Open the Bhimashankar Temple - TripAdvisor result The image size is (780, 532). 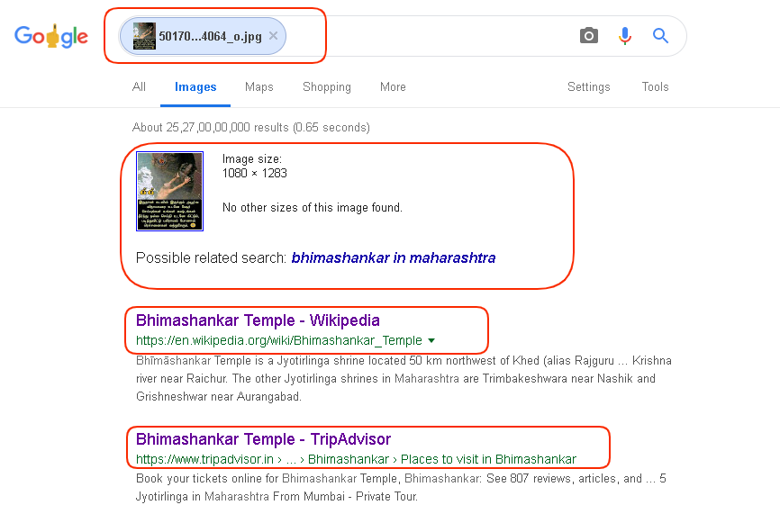click(263, 439)
